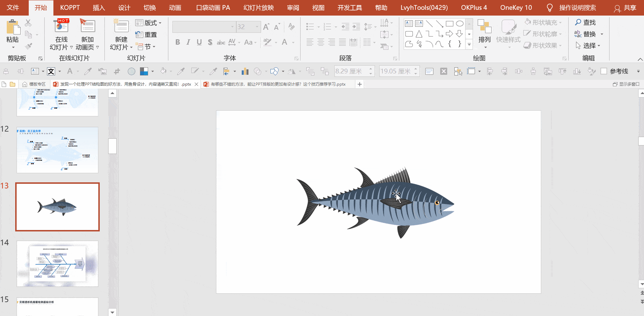Toggle right text alignment
Screen dimensions: 644x316
pyautogui.click(x=332, y=42)
